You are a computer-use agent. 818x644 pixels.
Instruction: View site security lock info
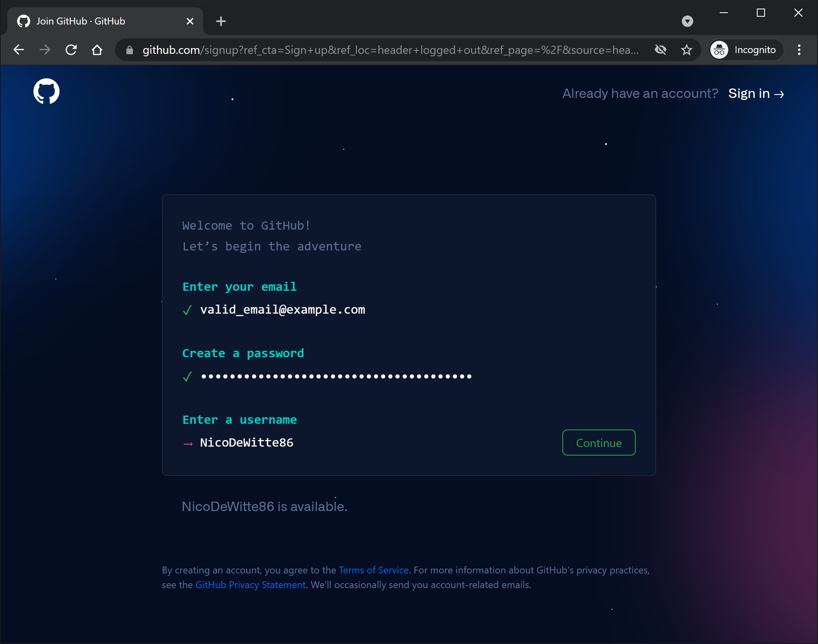click(x=130, y=50)
